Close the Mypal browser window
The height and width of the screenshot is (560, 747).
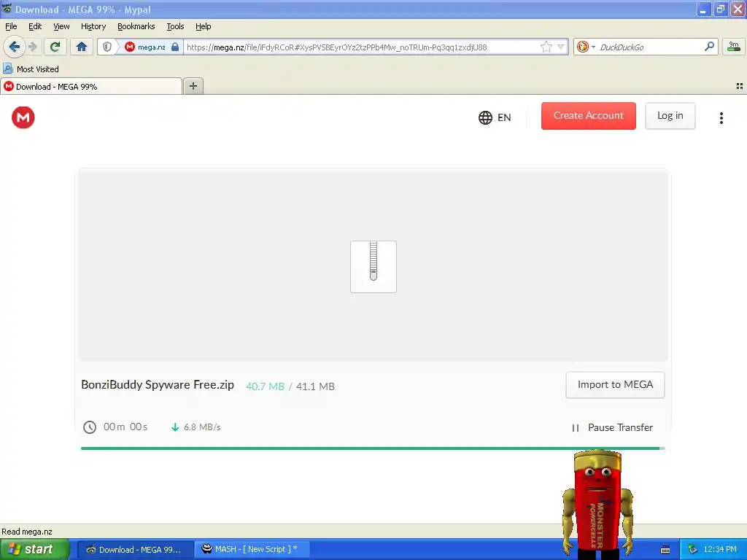pos(738,9)
